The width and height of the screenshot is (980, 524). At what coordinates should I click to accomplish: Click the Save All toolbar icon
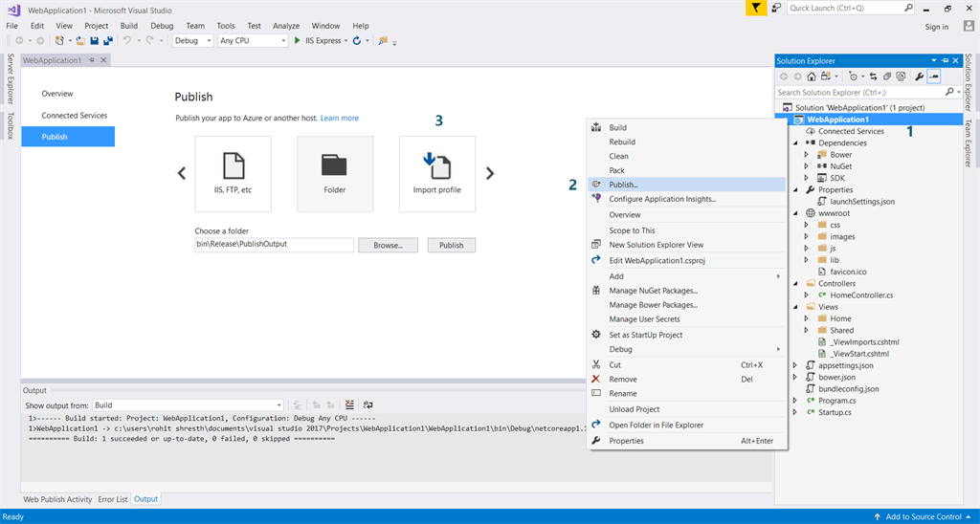(x=108, y=41)
